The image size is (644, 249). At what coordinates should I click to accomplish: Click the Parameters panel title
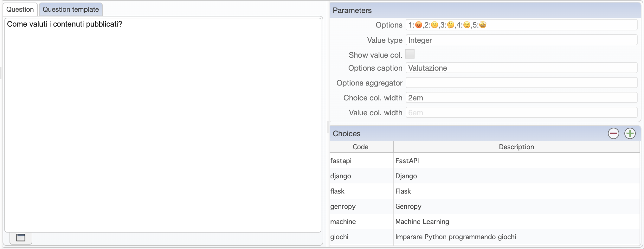pyautogui.click(x=352, y=10)
